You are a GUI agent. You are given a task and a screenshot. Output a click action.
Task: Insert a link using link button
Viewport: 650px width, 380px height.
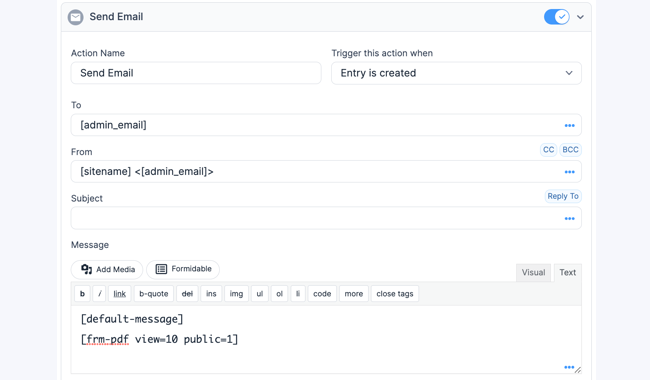pyautogui.click(x=119, y=293)
